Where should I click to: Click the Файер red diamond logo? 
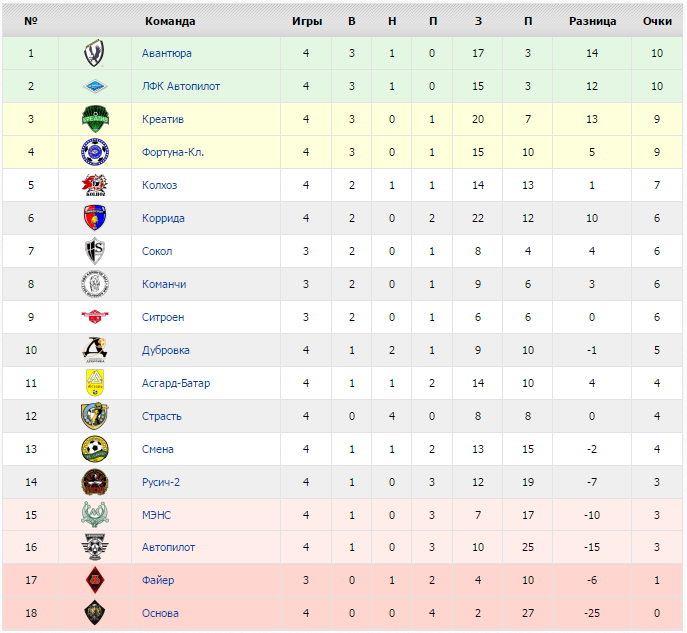click(x=95, y=580)
